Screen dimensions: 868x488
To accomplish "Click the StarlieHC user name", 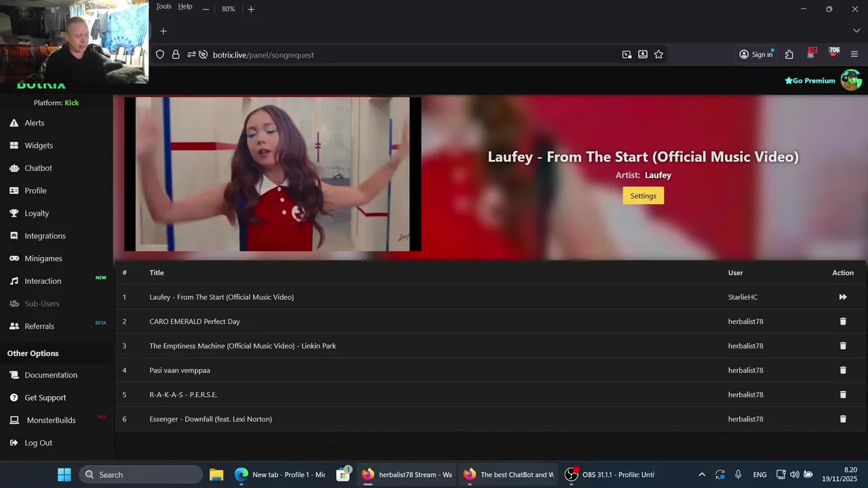I will point(743,297).
